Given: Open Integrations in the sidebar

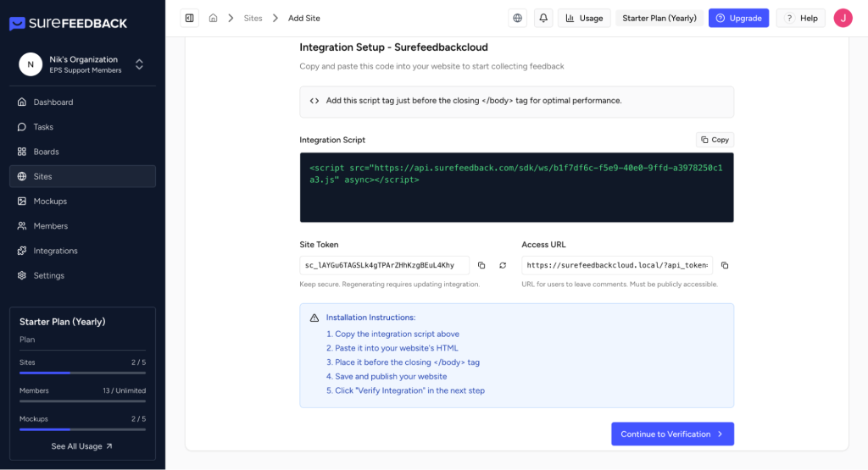Looking at the screenshot, I should (x=55, y=251).
